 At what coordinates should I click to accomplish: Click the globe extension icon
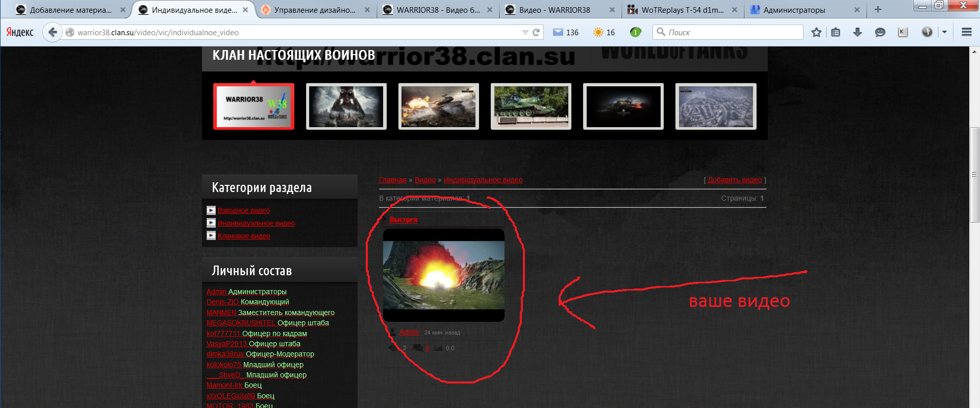click(927, 32)
